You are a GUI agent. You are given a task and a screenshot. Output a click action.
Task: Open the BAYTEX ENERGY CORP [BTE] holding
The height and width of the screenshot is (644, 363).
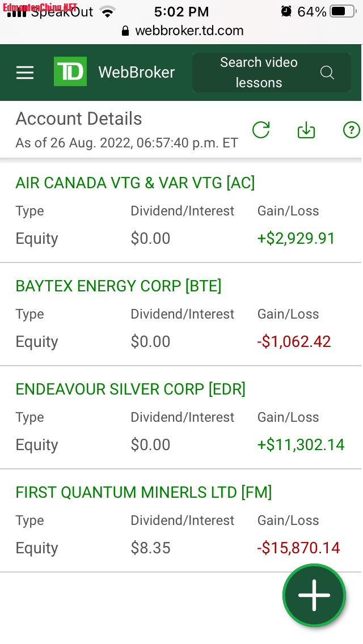click(x=119, y=286)
